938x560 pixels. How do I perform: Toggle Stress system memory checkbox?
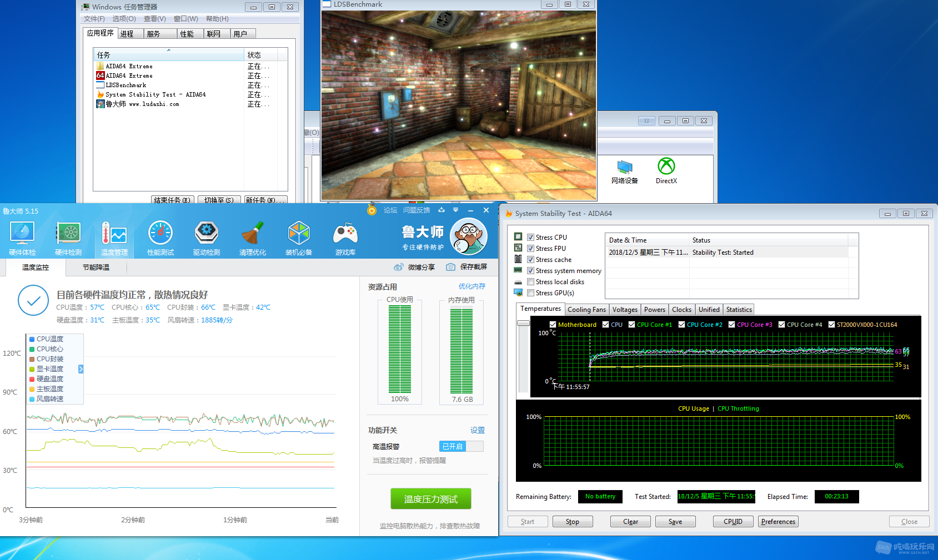coord(530,270)
